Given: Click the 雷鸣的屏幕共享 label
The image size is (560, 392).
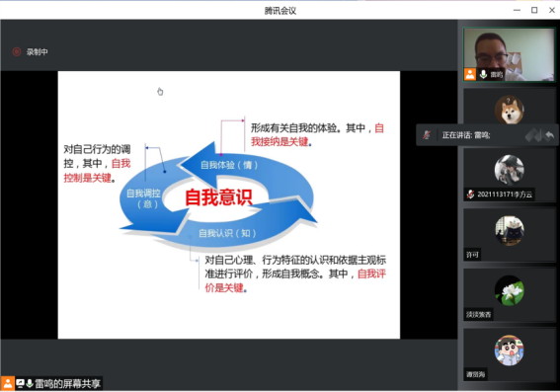Looking at the screenshot, I should pyautogui.click(x=67, y=384).
